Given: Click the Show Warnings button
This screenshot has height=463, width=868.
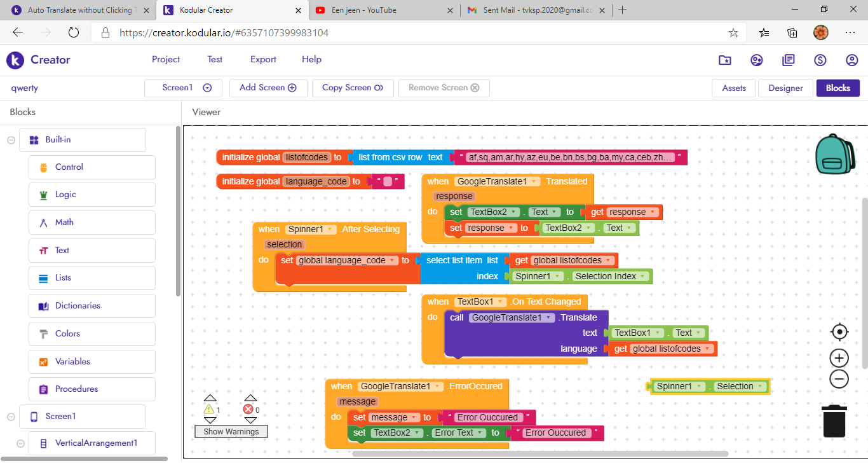Looking at the screenshot, I should (231, 431).
